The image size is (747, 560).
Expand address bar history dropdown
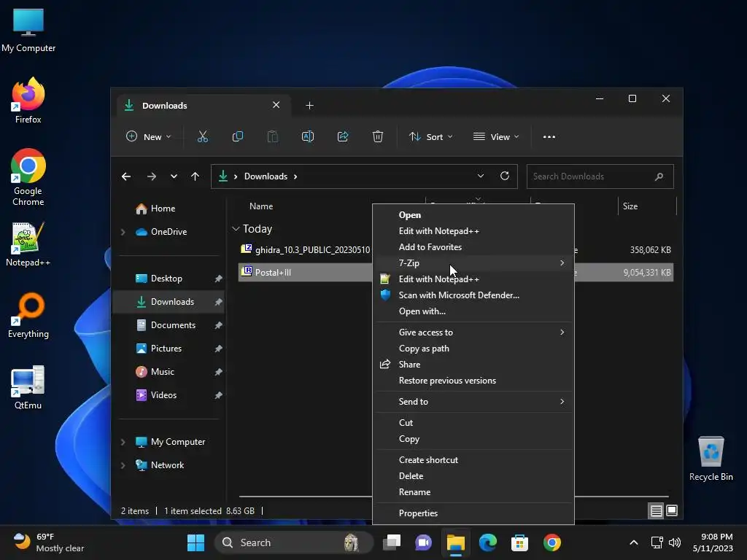tap(481, 176)
